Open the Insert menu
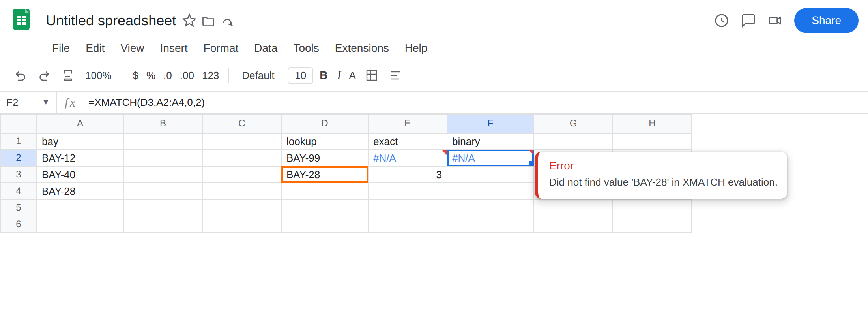868x316 pixels. [174, 48]
